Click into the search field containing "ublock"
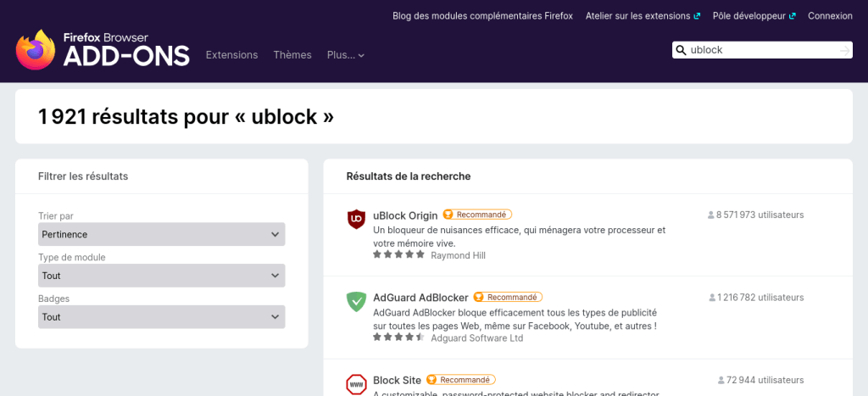Screen dimensions: 868x396 click(759, 50)
